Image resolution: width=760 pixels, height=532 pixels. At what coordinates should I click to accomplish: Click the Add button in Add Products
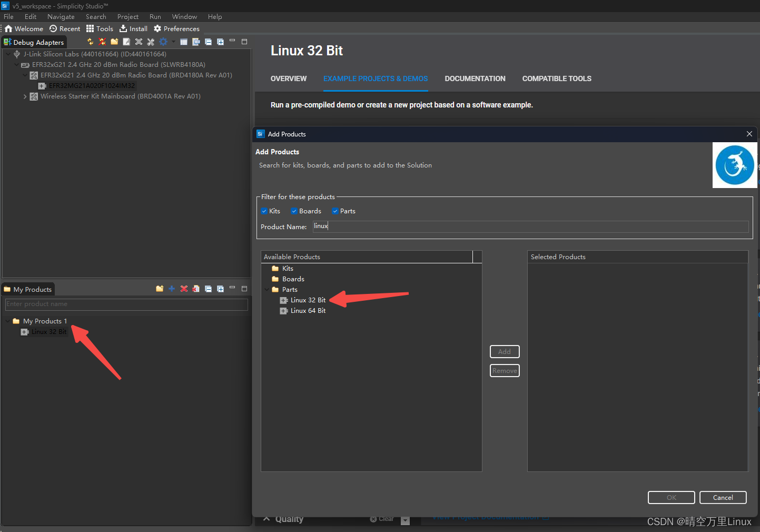tap(505, 351)
